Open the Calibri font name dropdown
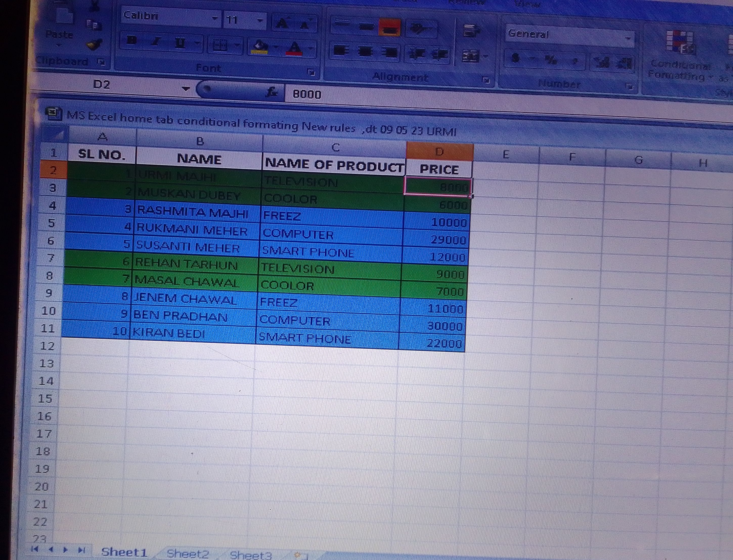Viewport: 733px width, 560px height. (x=215, y=18)
